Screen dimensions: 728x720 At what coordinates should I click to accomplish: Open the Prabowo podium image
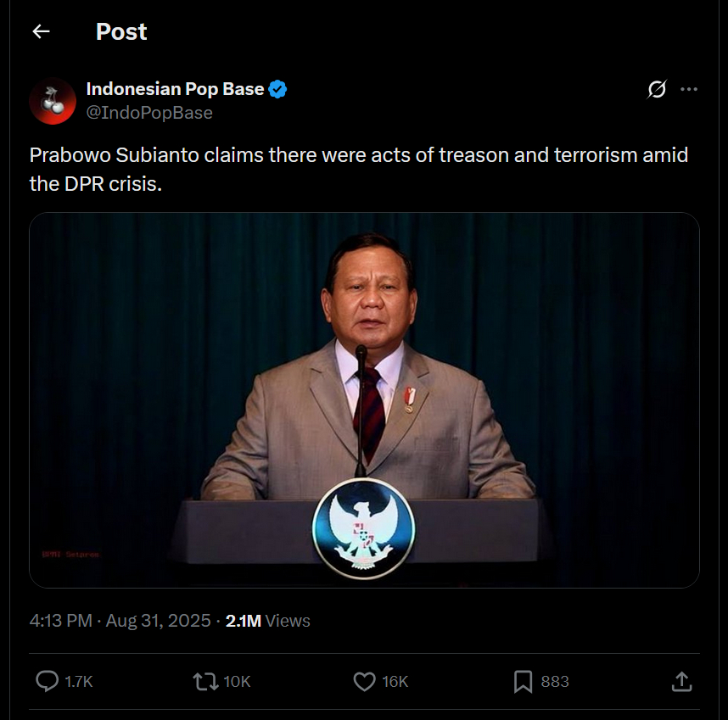coord(364,399)
